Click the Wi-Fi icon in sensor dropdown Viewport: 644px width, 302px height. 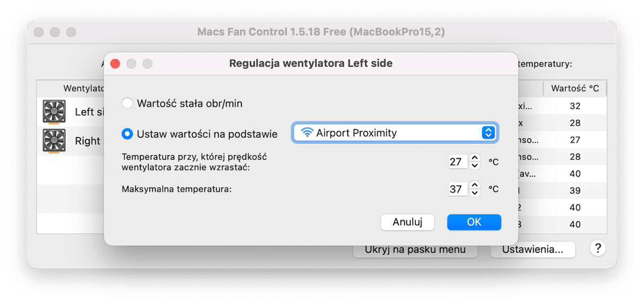307,133
